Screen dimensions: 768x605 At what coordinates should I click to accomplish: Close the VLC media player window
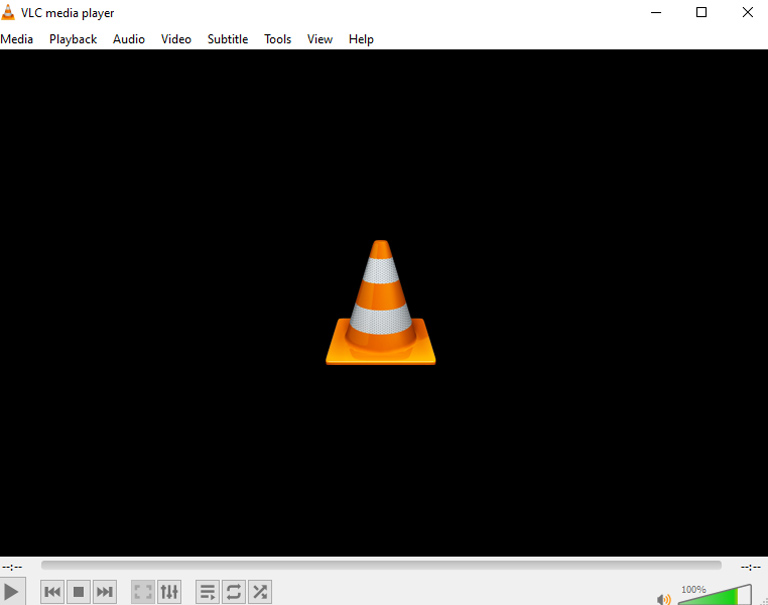pyautogui.click(x=747, y=12)
